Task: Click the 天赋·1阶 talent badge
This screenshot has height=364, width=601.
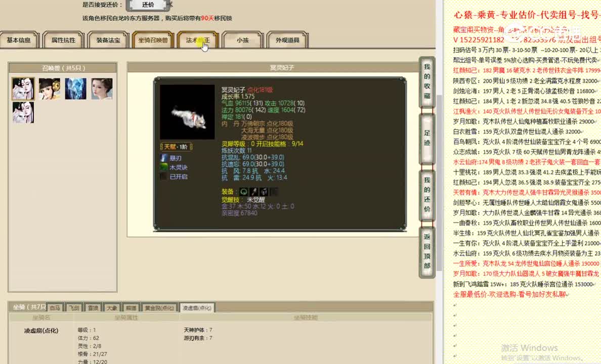Action: [x=176, y=147]
